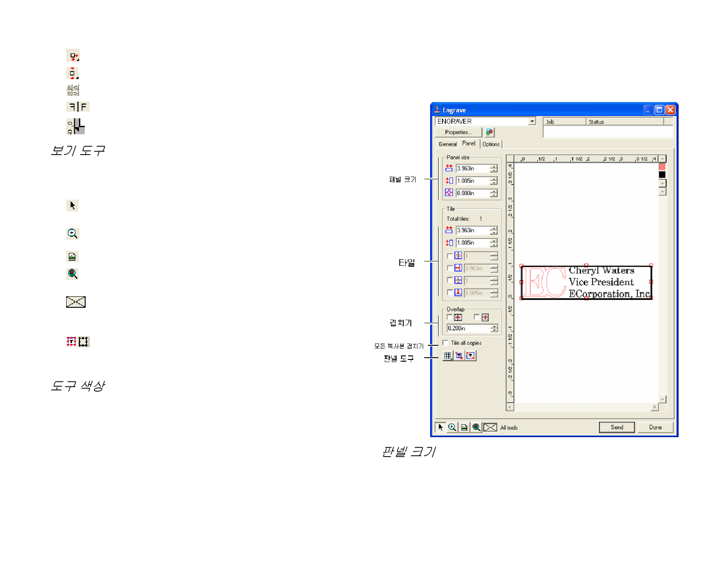The image size is (728, 563).
Task: Select the arrow pointer tool in Engrave dialog's bottom toolbar
Action: click(x=440, y=427)
